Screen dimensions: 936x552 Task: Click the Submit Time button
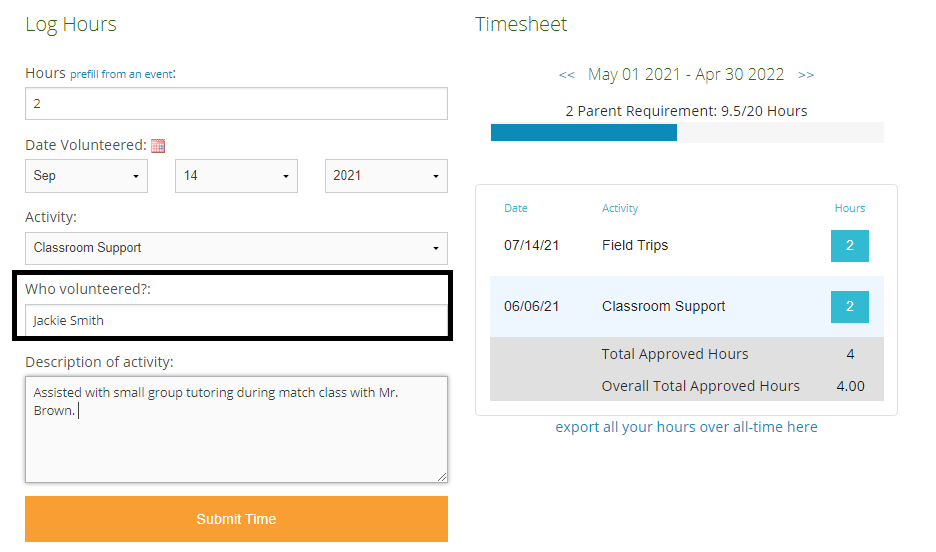pyautogui.click(x=236, y=519)
